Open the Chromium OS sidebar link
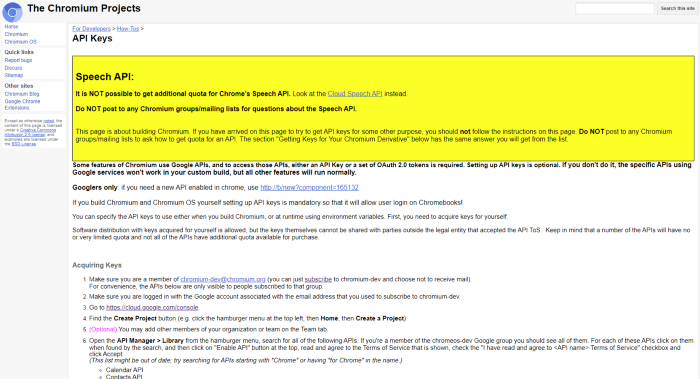The width and height of the screenshot is (700, 379). tap(21, 42)
